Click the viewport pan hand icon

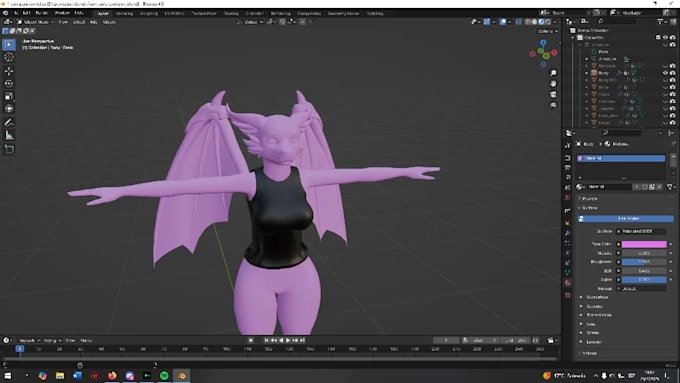pyautogui.click(x=553, y=84)
